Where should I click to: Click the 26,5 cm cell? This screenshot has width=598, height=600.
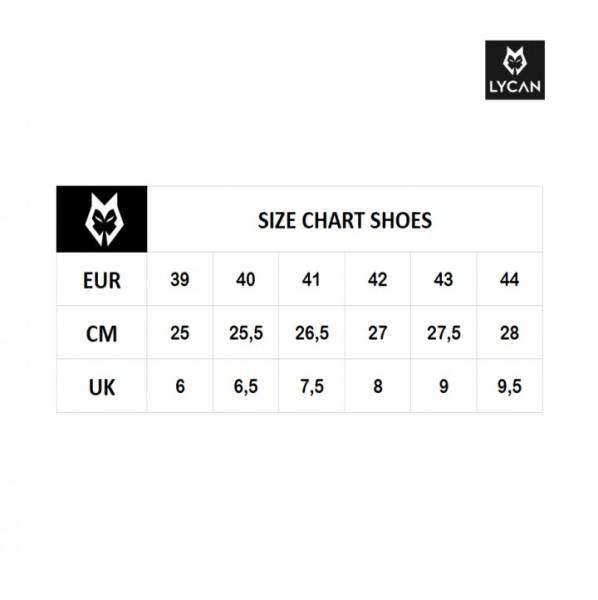click(311, 333)
